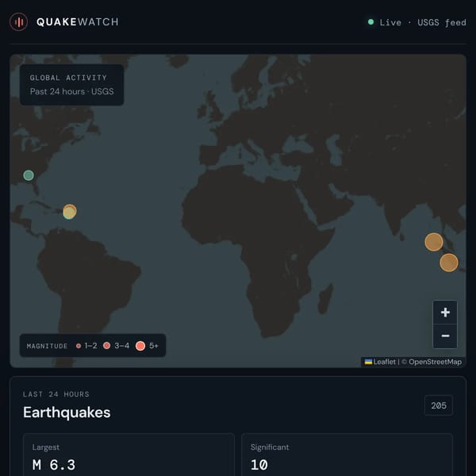Zoom out the map with minus button

click(445, 336)
